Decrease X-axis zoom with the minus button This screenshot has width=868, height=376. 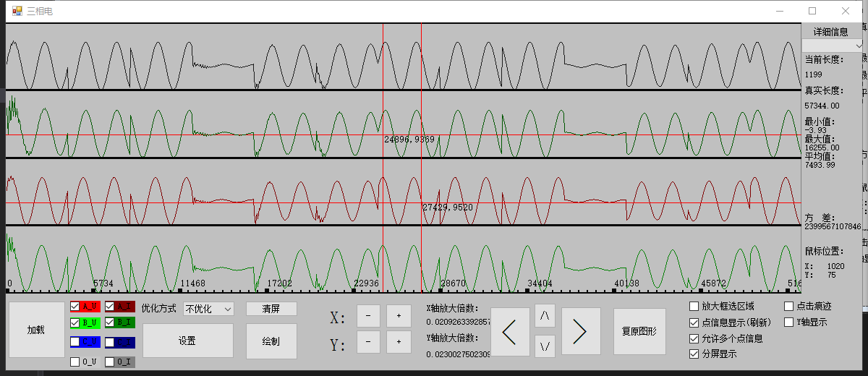[368, 316]
